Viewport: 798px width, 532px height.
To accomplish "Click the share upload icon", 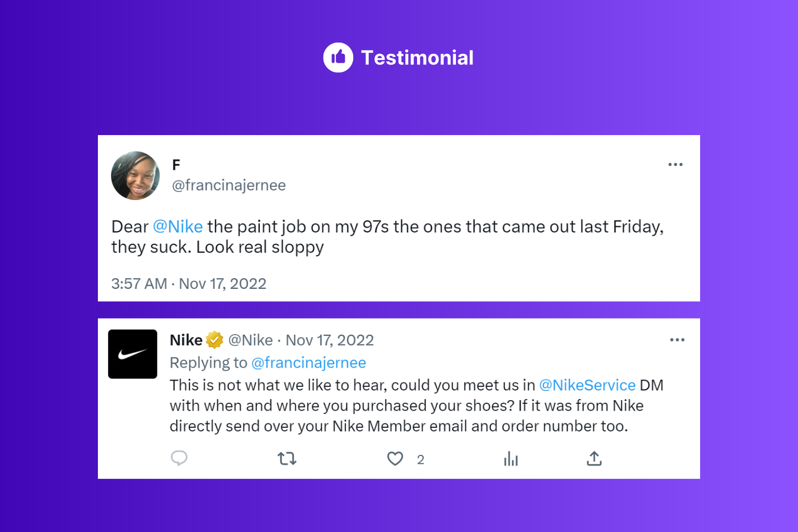I will [594, 458].
